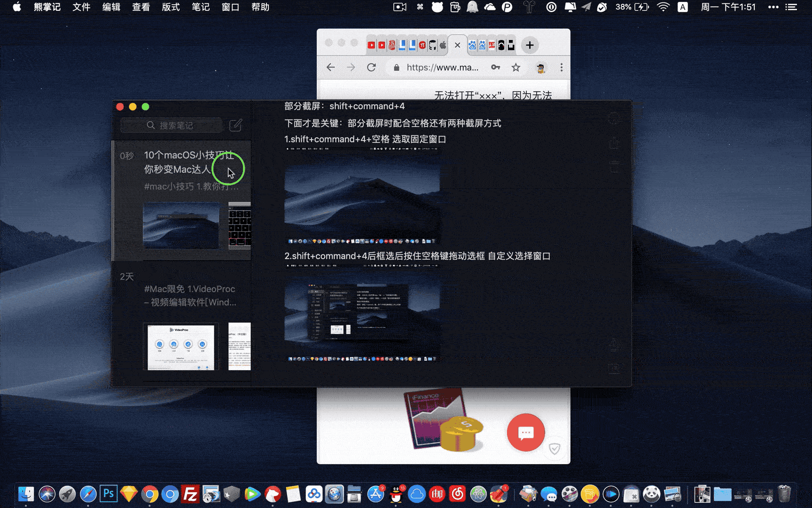The width and height of the screenshot is (812, 508).
Task: Open the Chrome profile avatar
Action: tap(541, 68)
